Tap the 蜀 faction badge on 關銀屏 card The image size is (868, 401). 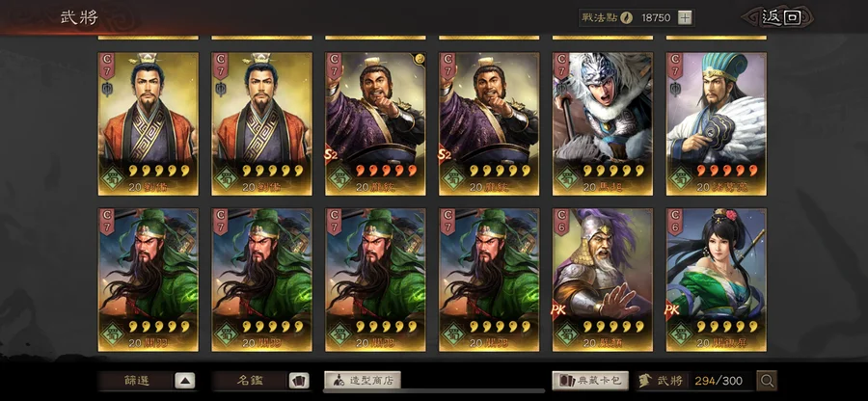coord(680,334)
